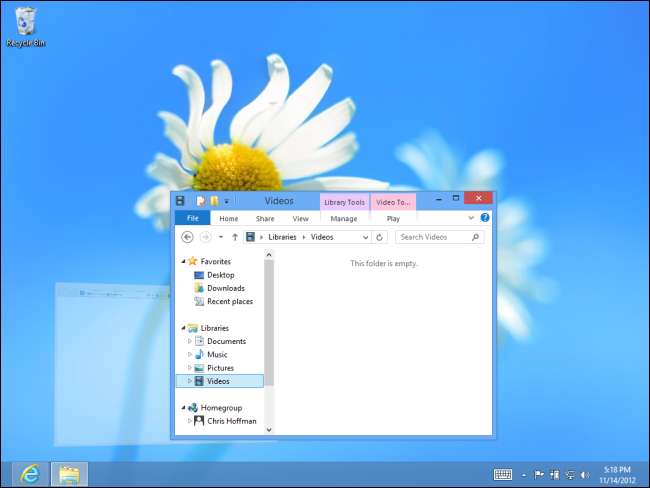The image size is (650, 488).
Task: Open Internet Explorer from the taskbar
Action: [30, 474]
